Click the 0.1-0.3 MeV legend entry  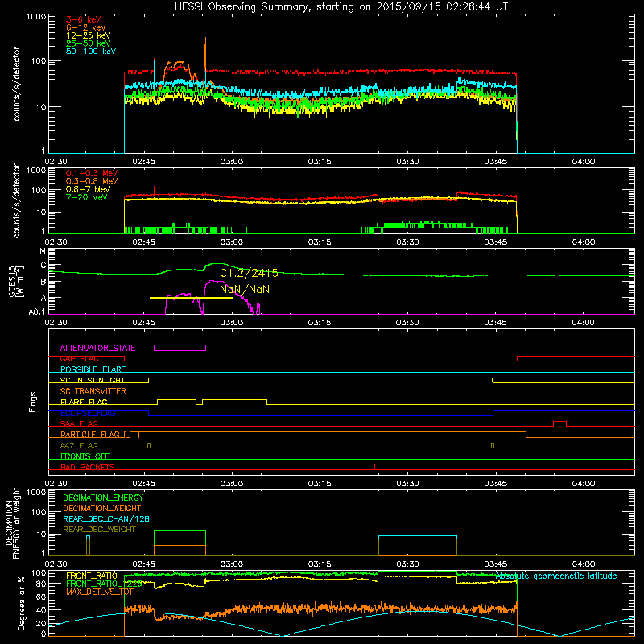(x=92, y=173)
